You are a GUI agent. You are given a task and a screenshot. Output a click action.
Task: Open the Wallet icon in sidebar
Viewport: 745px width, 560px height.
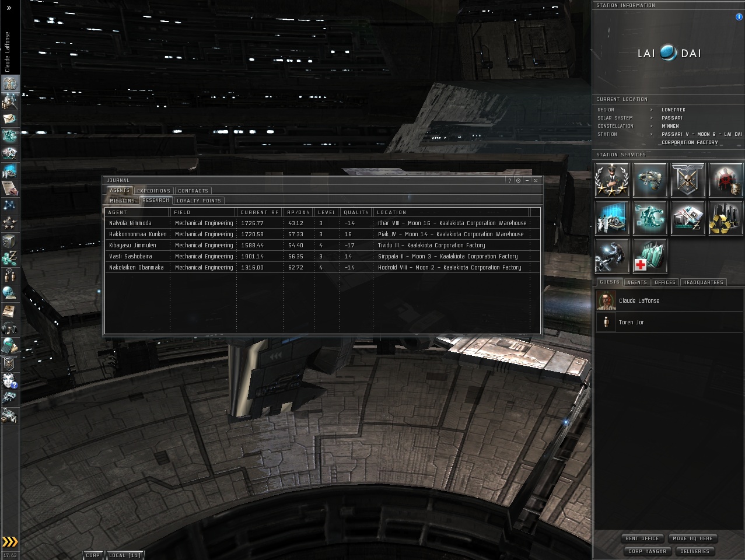[10, 258]
